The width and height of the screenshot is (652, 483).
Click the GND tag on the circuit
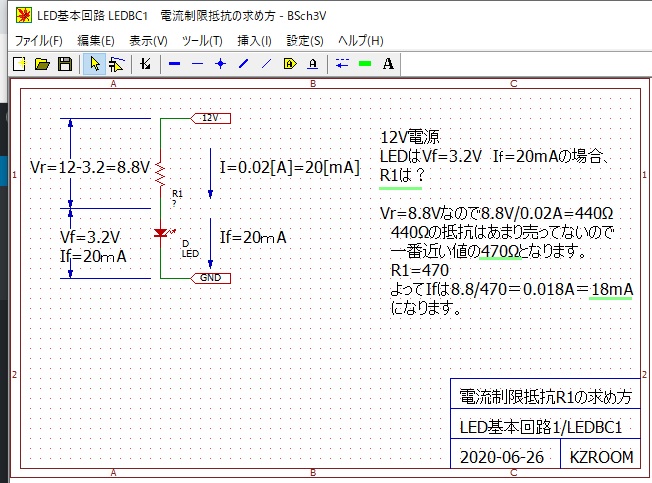tap(210, 277)
